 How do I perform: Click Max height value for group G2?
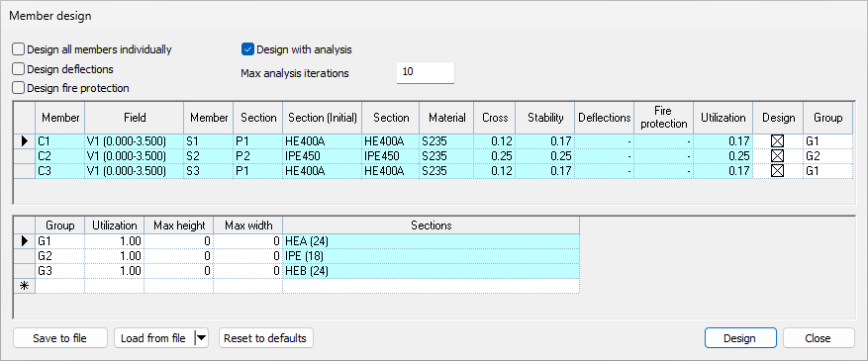[179, 256]
